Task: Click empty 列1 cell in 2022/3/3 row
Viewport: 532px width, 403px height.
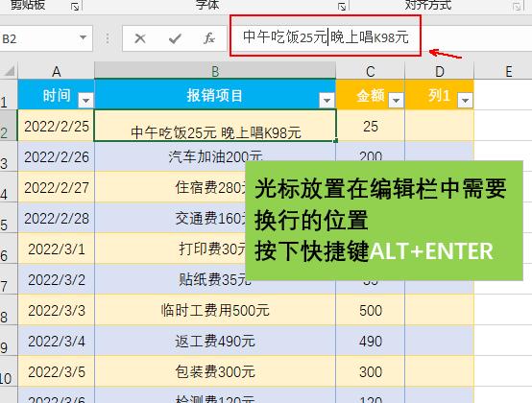Action: 440,310
